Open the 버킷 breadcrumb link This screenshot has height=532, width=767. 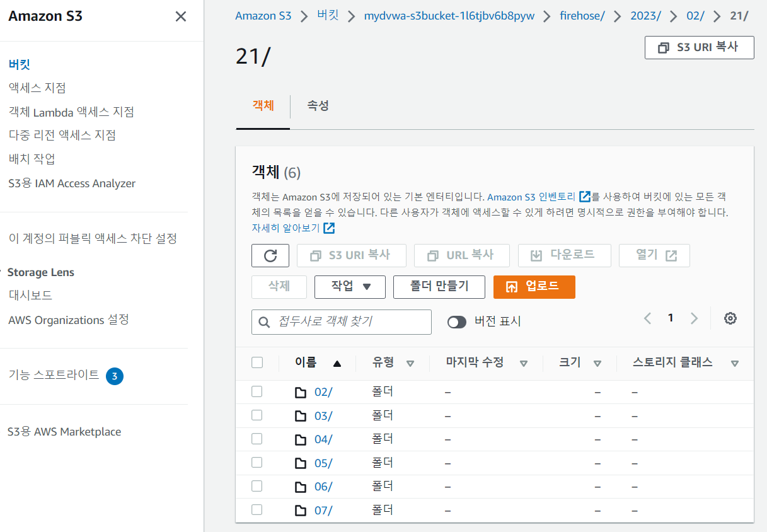(x=328, y=16)
